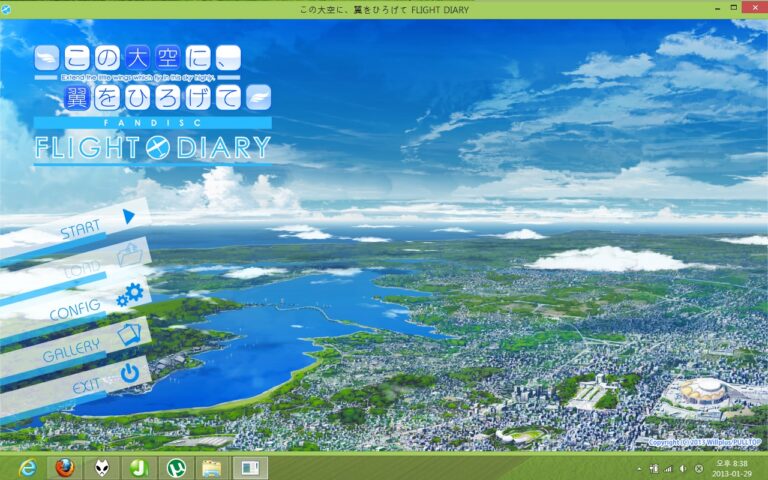Open foobar2000 alien-cat taskbar icon

coord(102,468)
